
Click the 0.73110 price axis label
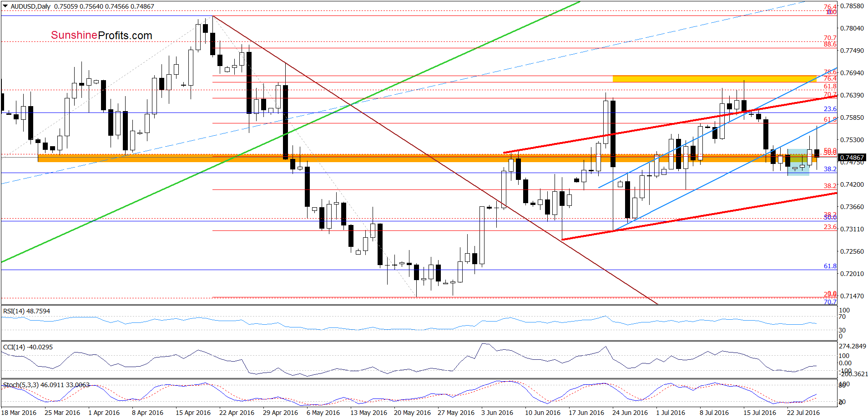[x=852, y=229]
